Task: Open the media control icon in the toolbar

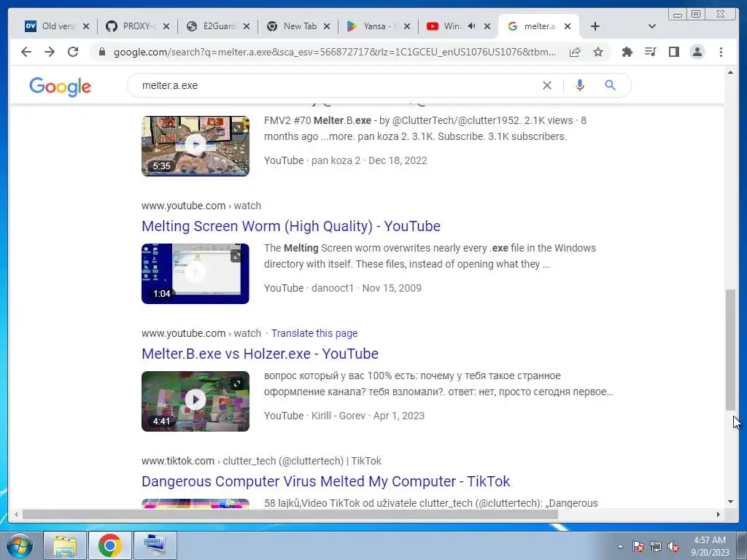Action: tap(650, 52)
